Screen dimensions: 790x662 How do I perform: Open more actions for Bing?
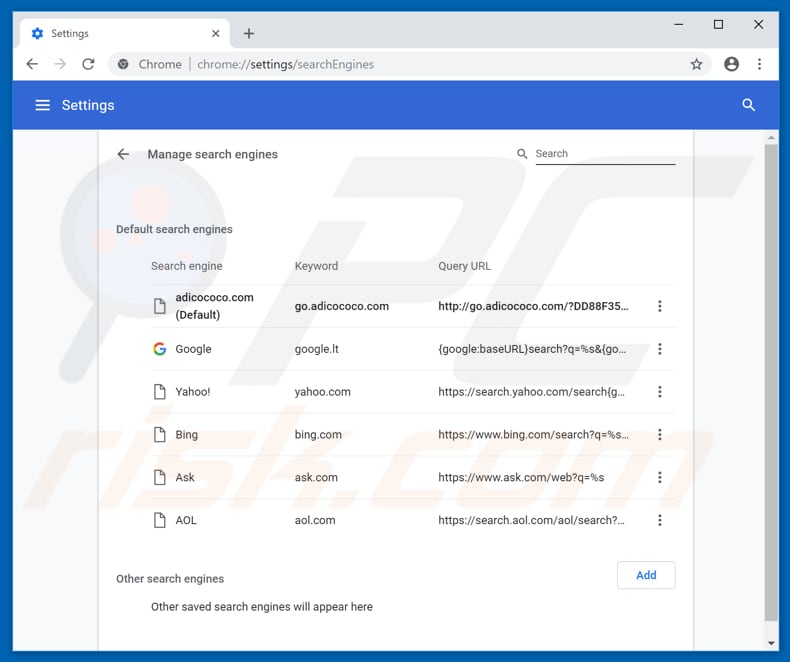(660, 434)
